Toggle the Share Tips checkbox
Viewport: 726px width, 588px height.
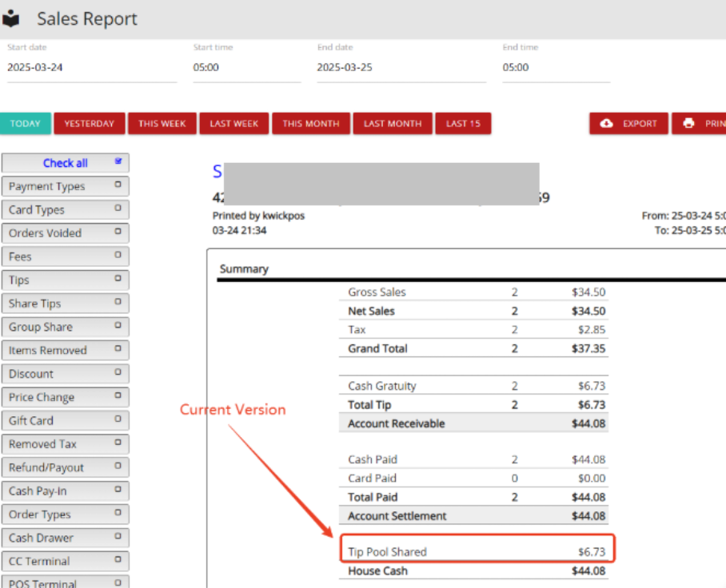pyautogui.click(x=118, y=302)
